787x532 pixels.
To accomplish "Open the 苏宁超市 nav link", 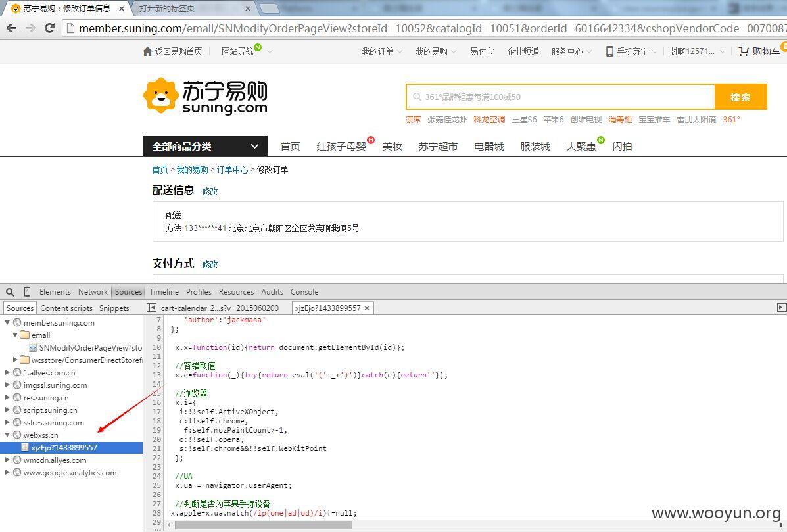I will [x=438, y=146].
